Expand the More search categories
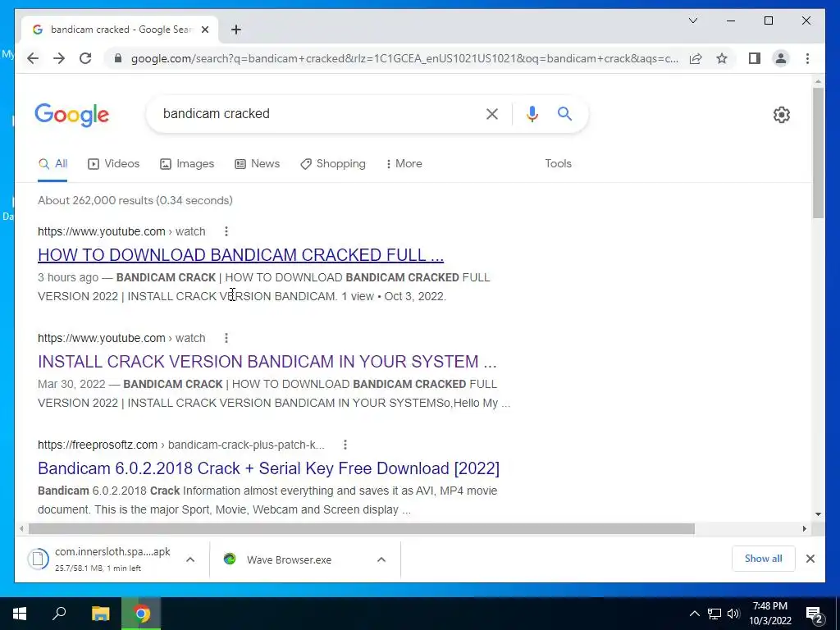 pyautogui.click(x=404, y=164)
